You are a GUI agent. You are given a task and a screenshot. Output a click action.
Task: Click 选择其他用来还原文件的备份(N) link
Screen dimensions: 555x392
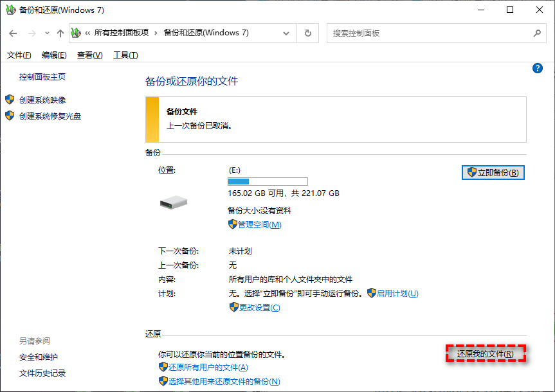224,381
